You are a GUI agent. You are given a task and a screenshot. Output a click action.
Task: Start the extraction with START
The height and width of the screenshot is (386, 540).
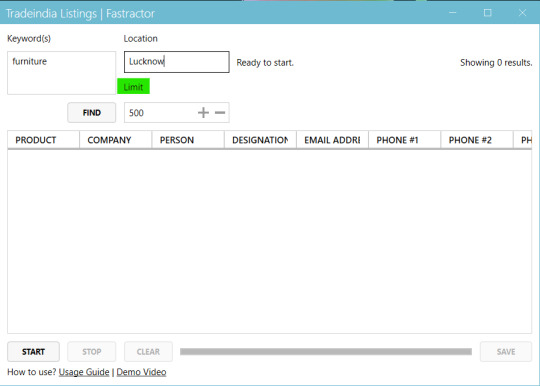(33, 352)
